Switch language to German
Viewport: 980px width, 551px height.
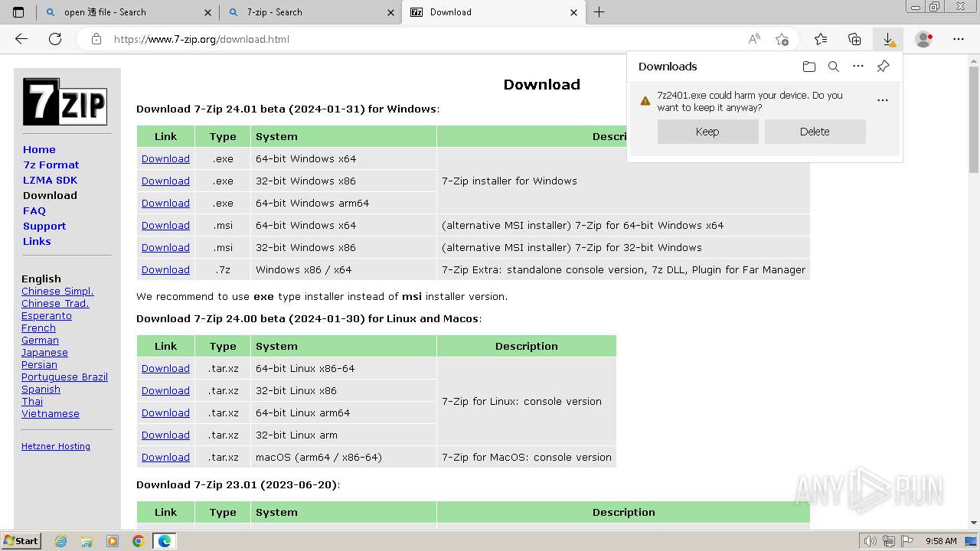click(40, 340)
